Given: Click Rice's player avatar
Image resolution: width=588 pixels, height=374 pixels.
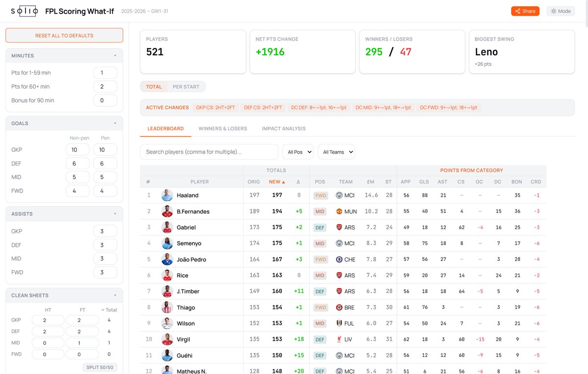Looking at the screenshot, I should (x=167, y=275).
